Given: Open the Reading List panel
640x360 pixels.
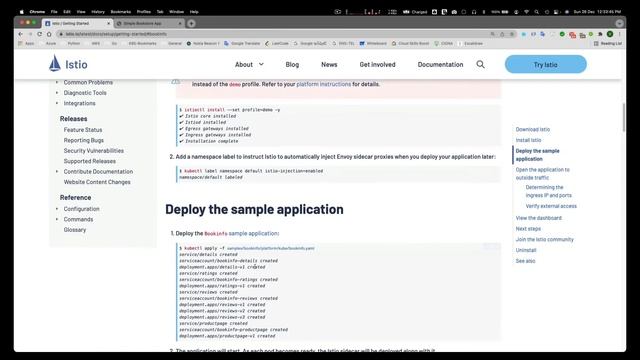Looking at the screenshot, I should tap(608, 43).
